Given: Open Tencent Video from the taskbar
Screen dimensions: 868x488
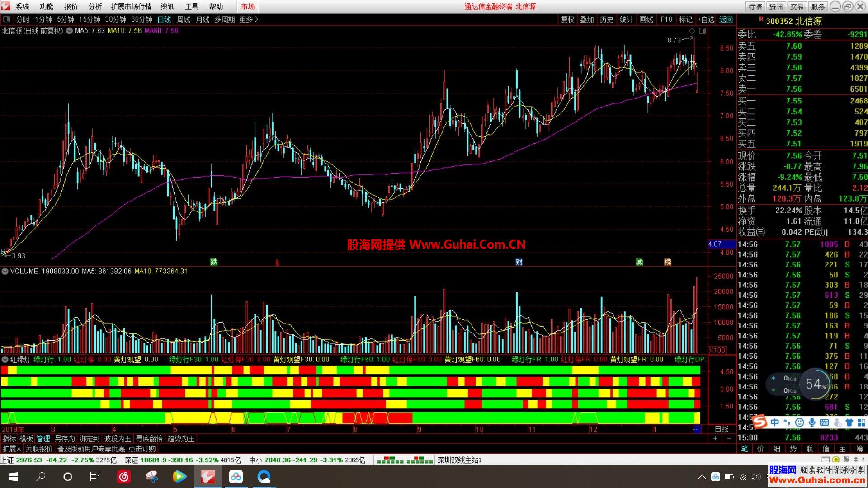Looking at the screenshot, I should point(179,477).
